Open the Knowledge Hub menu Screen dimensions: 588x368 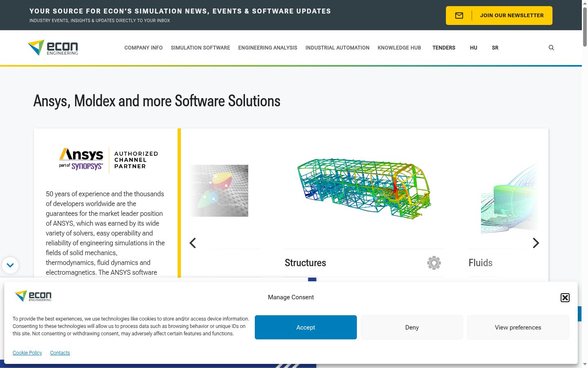click(399, 48)
